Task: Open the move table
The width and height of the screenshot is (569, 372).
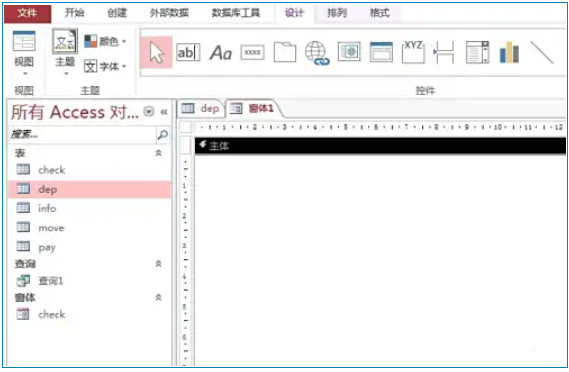Action: click(x=90, y=228)
